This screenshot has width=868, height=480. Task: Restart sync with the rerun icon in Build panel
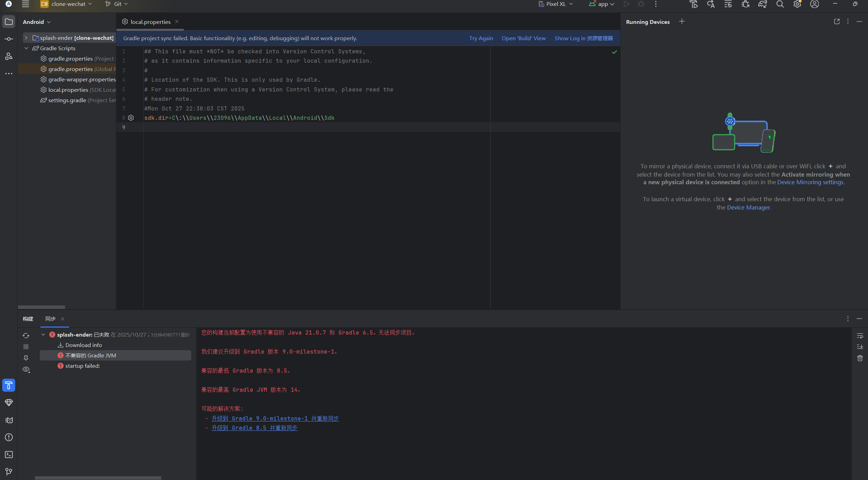point(26,335)
